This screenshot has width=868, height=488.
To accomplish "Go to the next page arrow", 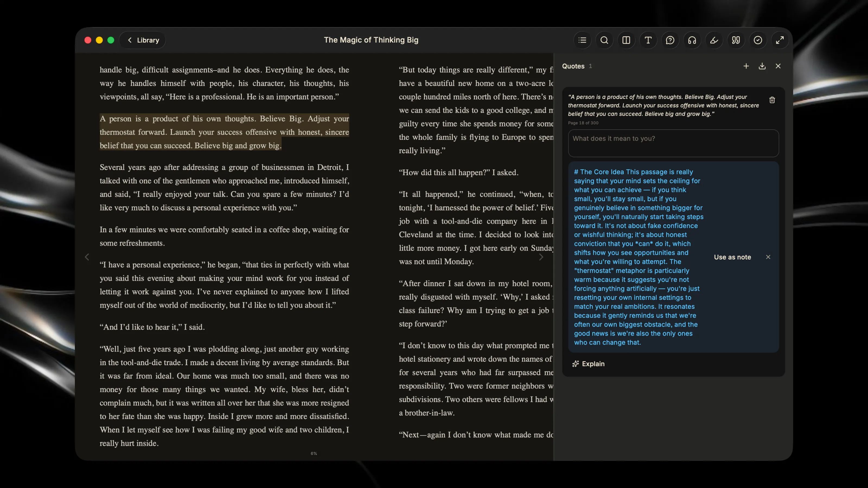I will point(541,257).
